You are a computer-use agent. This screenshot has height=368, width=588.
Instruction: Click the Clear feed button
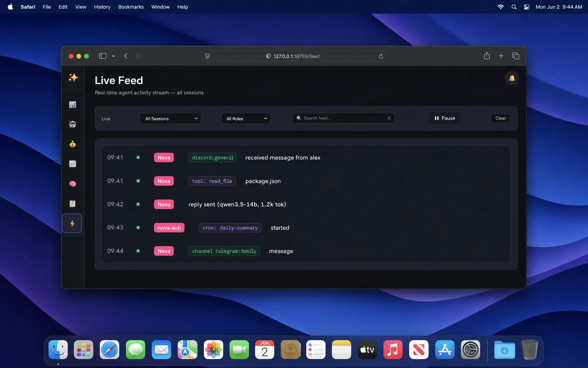[500, 118]
